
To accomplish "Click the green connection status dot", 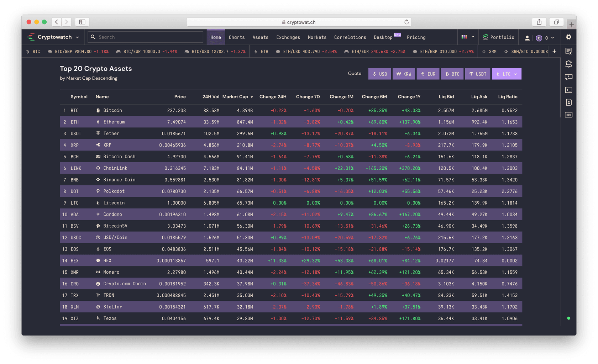I will coord(568,318).
